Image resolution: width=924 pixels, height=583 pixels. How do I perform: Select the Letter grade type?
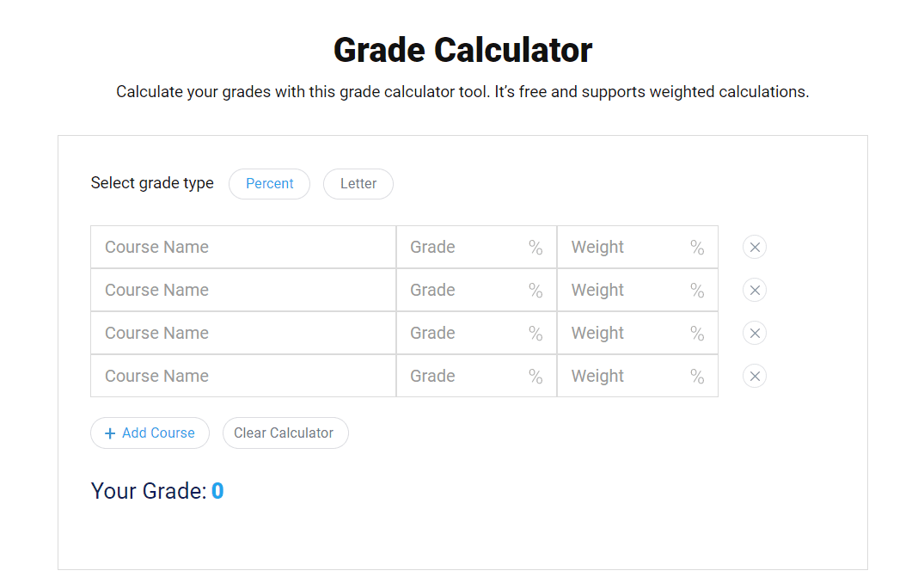click(x=358, y=183)
